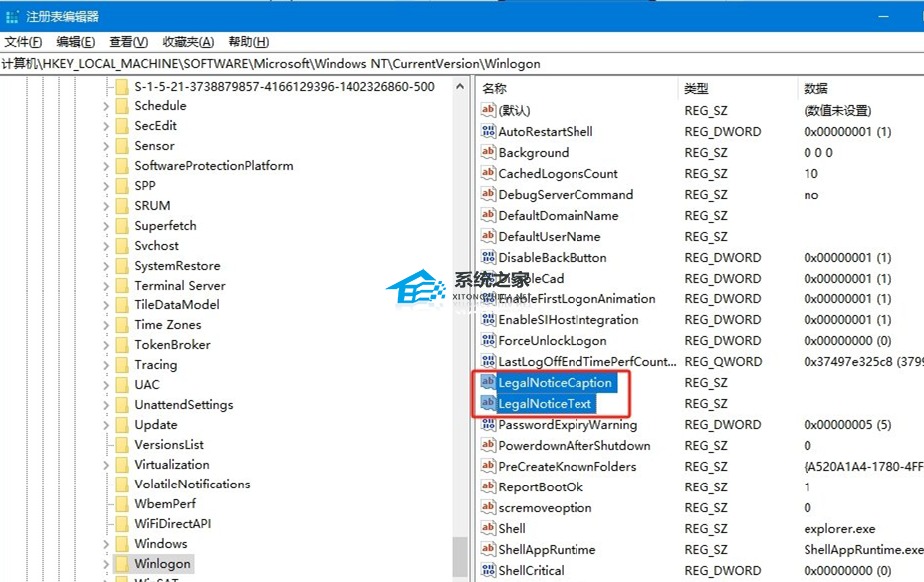
Task: Select the WbemPerf folder icon
Action: [x=122, y=504]
